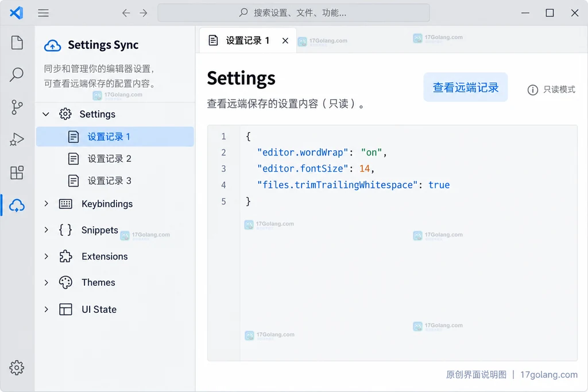Click line number 3 in the gutter

(223, 169)
